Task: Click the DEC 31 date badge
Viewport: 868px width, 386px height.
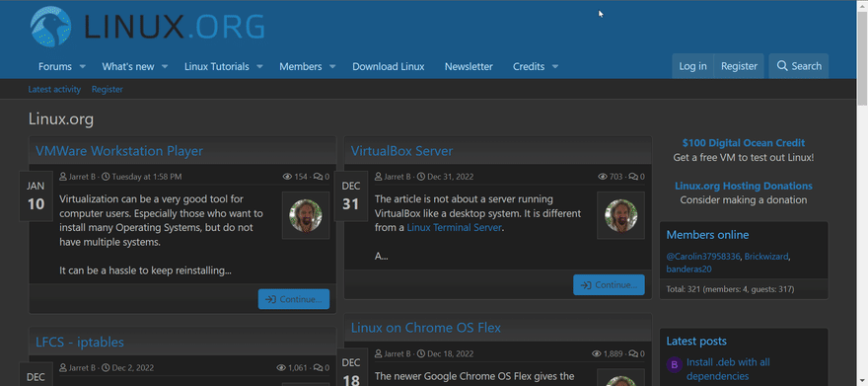Action: point(351,196)
